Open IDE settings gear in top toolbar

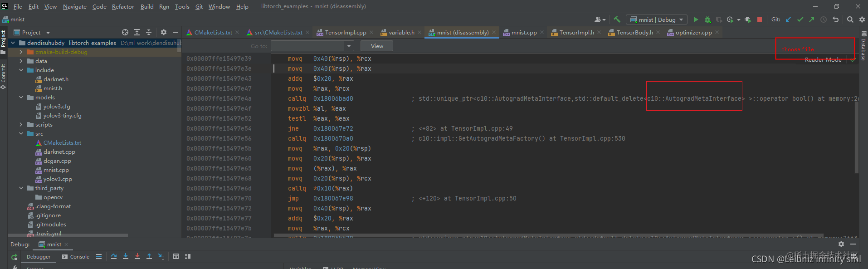[x=862, y=20]
